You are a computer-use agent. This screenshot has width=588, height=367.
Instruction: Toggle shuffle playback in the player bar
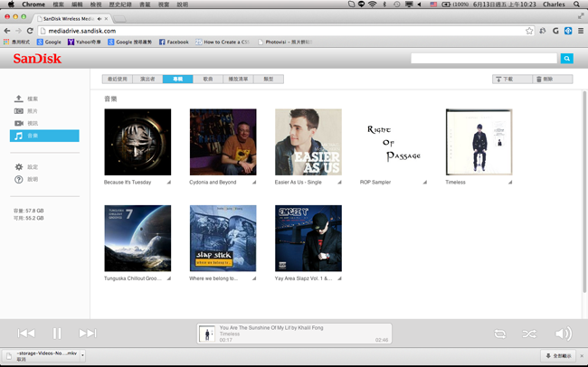tap(530, 334)
